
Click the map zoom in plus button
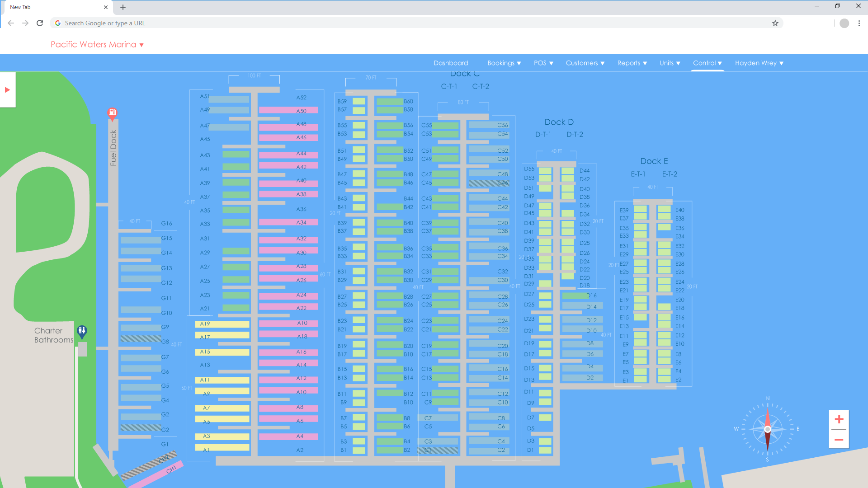(x=839, y=419)
